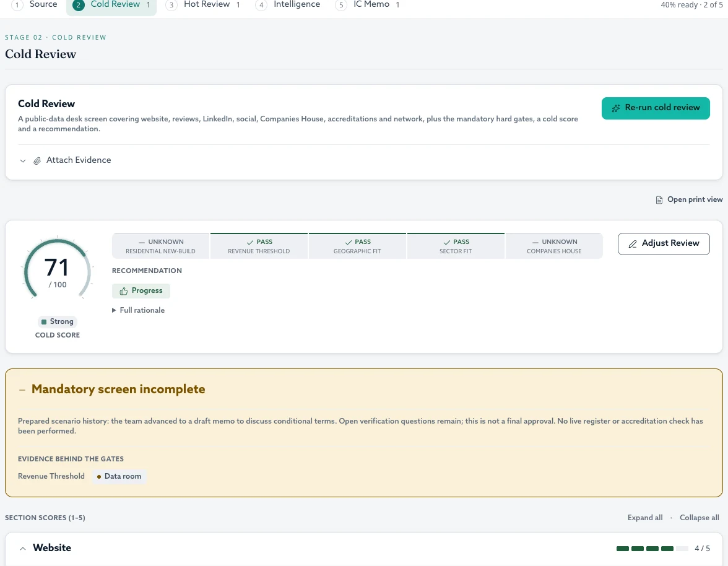Collapse the Mandatory screen incomplete panel
The width and height of the screenshot is (728, 566).
22,390
